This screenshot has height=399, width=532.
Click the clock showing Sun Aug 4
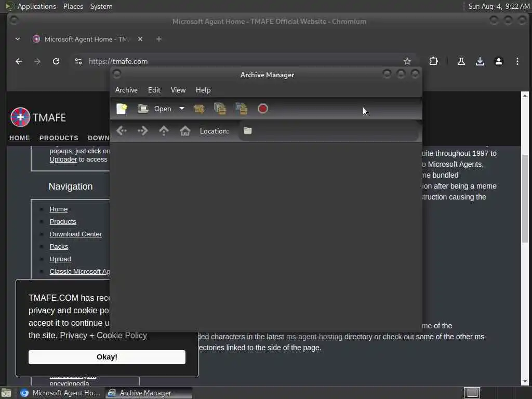pos(499,6)
